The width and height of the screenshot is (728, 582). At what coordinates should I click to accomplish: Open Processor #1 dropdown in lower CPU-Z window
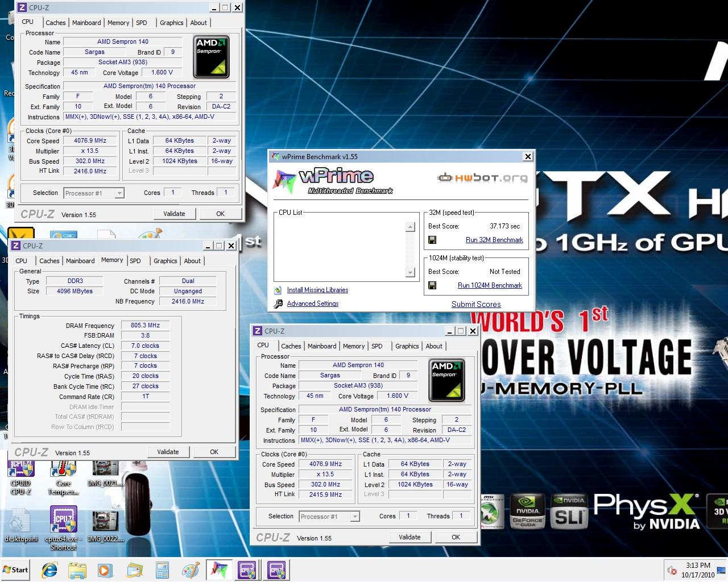pos(355,517)
